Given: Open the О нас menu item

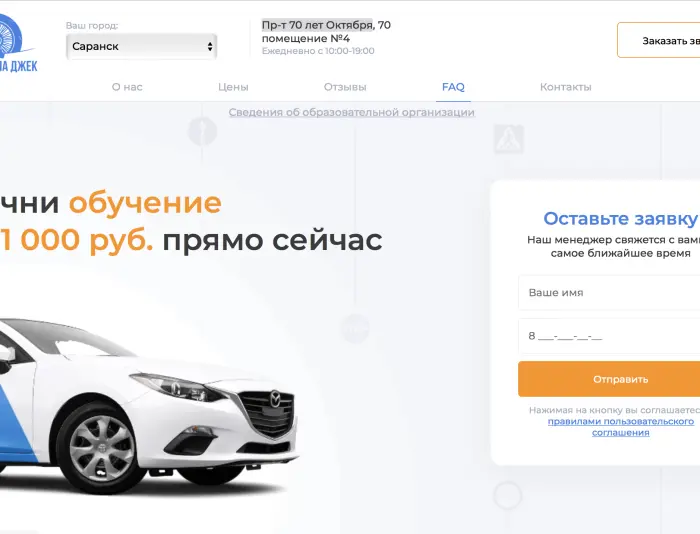Looking at the screenshot, I should [127, 87].
